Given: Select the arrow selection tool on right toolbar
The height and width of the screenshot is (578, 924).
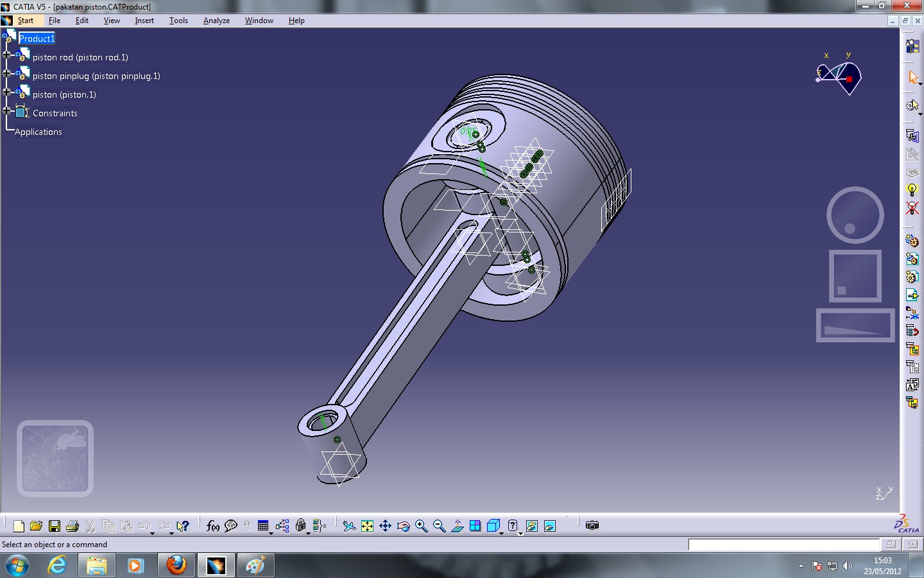Looking at the screenshot, I should point(914,76).
